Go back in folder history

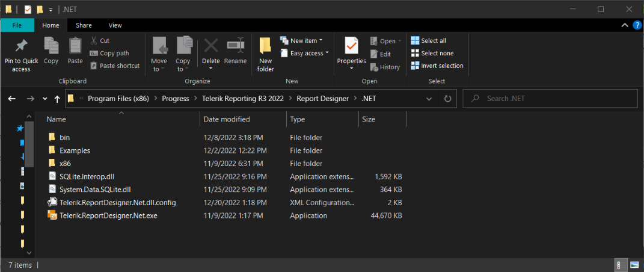(x=12, y=99)
